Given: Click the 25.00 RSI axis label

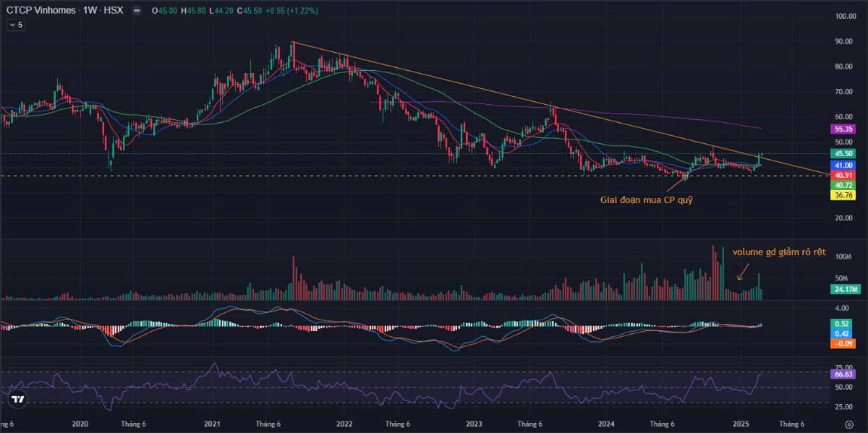Looking at the screenshot, I should tap(843, 407).
